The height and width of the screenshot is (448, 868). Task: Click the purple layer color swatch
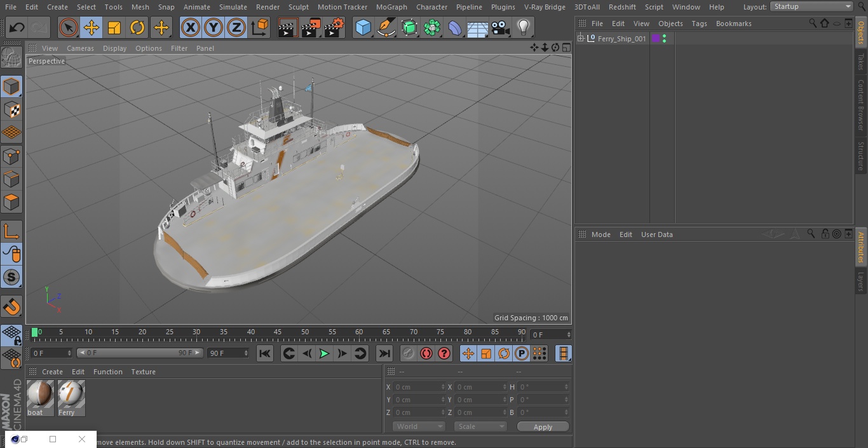(656, 39)
